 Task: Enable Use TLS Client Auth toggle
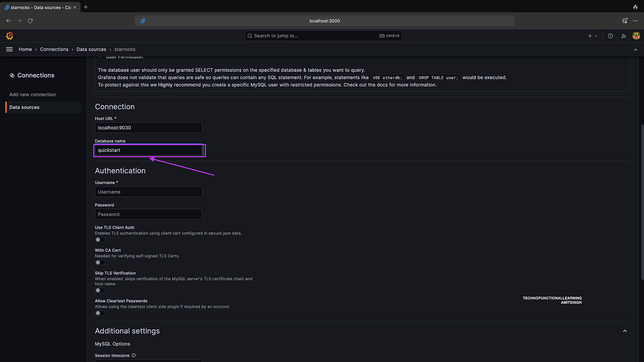click(100, 240)
